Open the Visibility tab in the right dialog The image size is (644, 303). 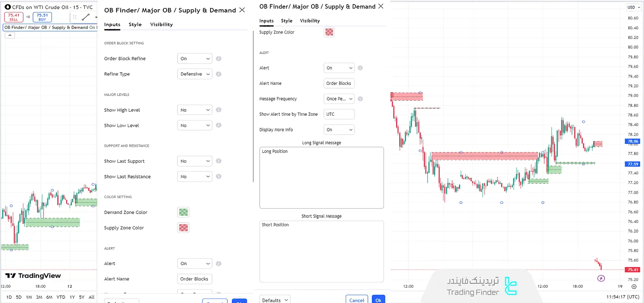click(310, 21)
